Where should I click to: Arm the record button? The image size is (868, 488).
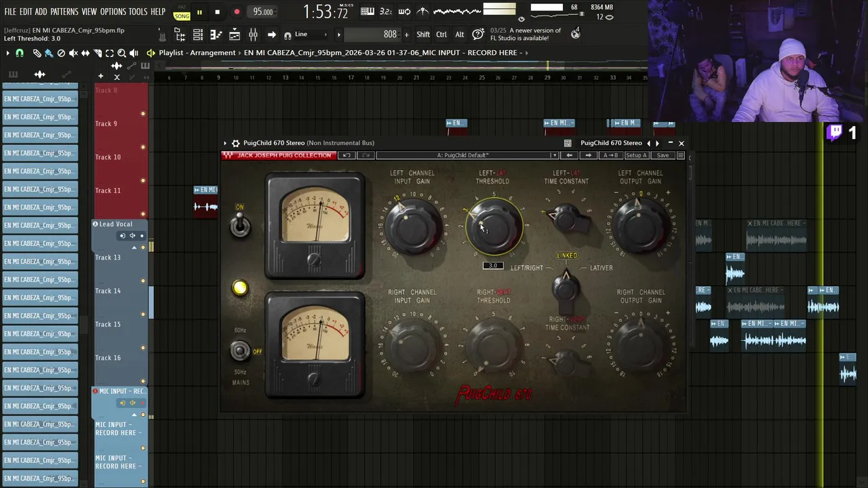[x=237, y=12]
